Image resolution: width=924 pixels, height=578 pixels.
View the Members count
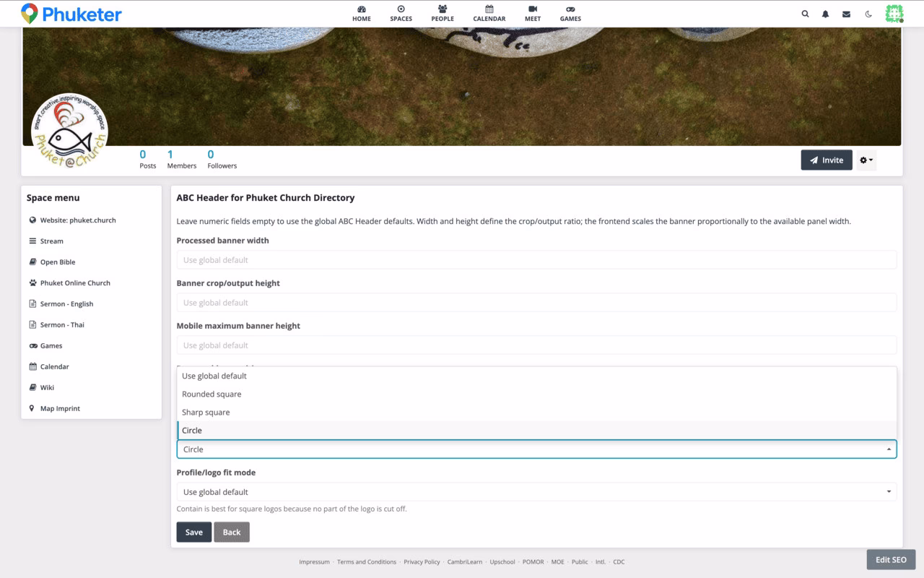[181, 159]
